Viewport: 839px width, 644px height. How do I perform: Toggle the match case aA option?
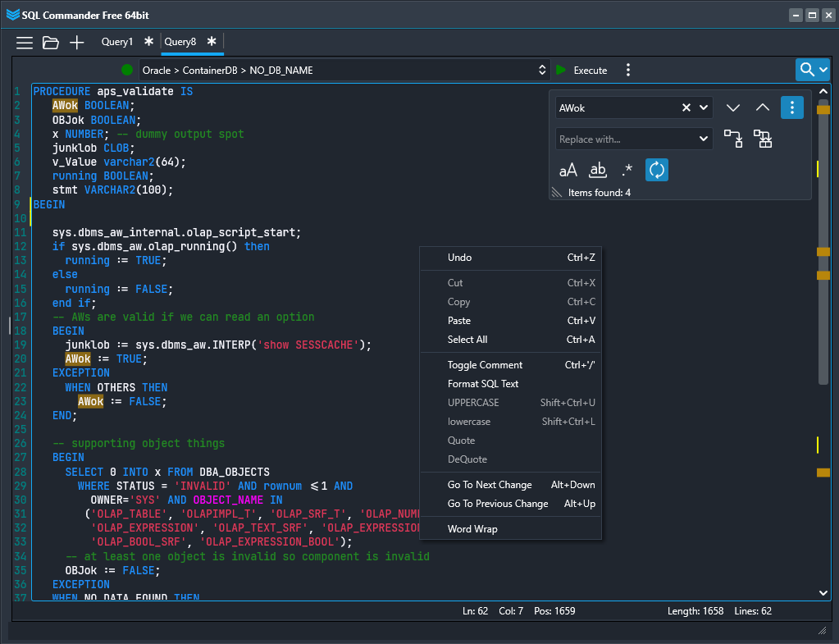pos(568,170)
